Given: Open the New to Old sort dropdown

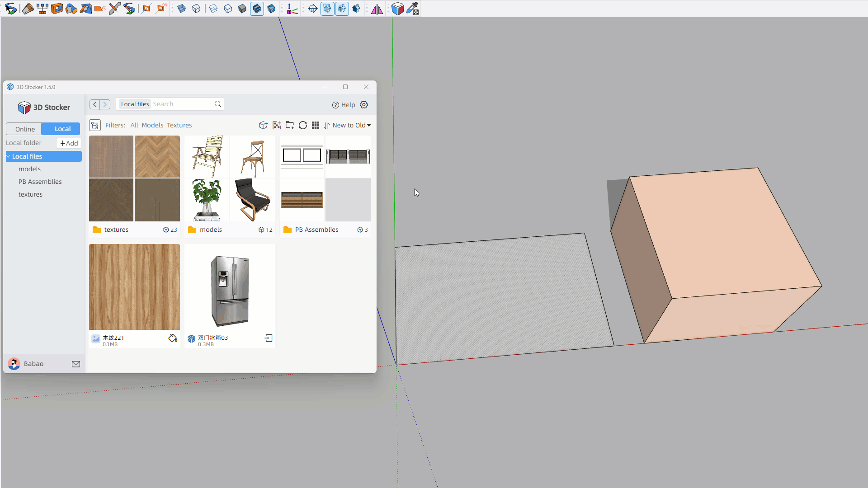Looking at the screenshot, I should pos(351,125).
